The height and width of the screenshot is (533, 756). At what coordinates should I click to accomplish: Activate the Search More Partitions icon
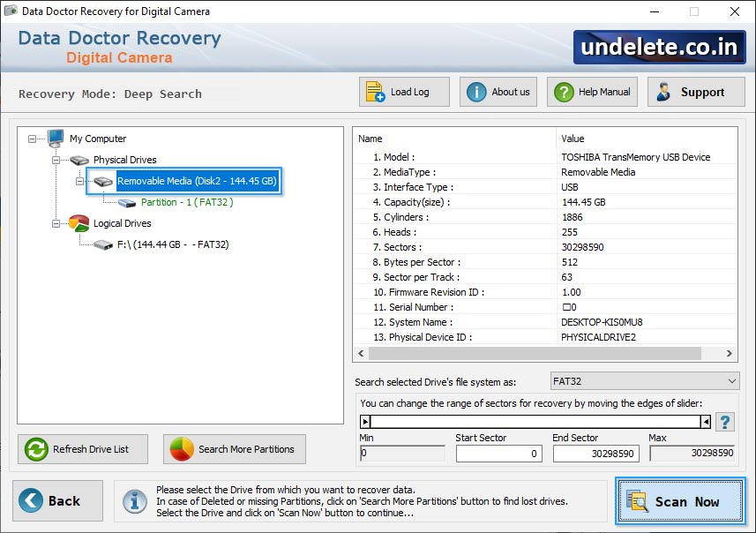point(179,449)
